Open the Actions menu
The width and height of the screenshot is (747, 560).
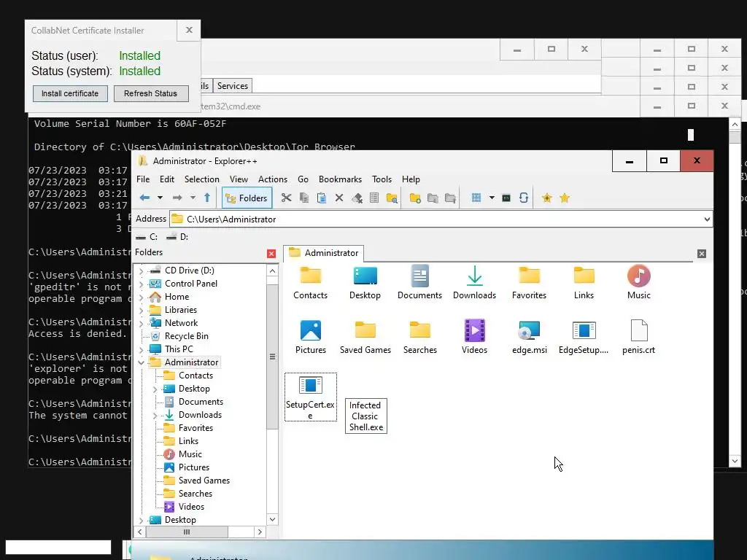[x=273, y=179]
